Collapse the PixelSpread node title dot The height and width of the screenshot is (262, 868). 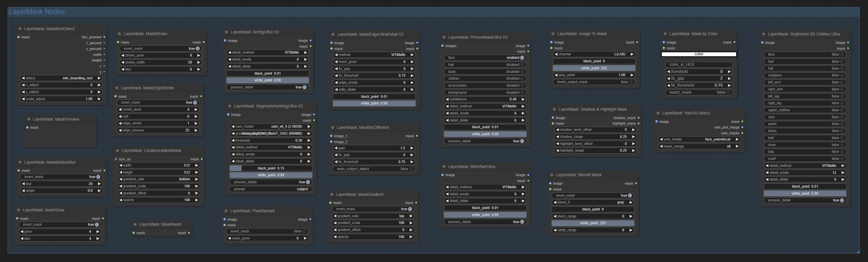tap(226, 211)
